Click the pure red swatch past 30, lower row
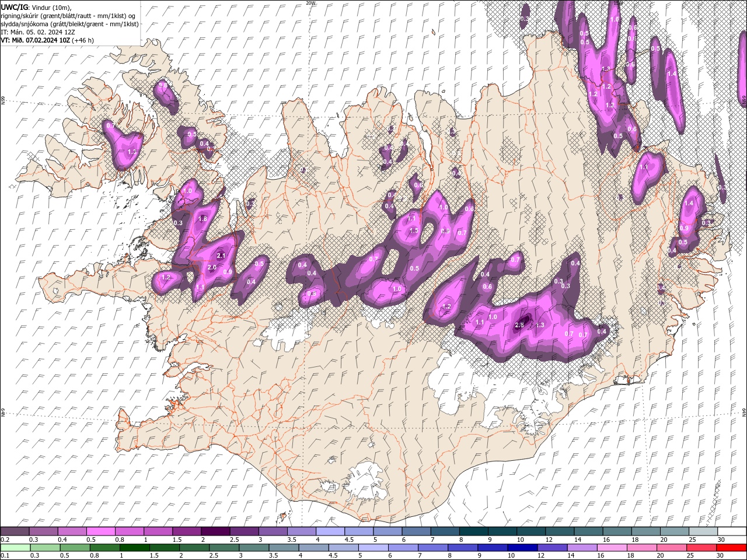Screen dimensions: 747x560 (x=732, y=547)
